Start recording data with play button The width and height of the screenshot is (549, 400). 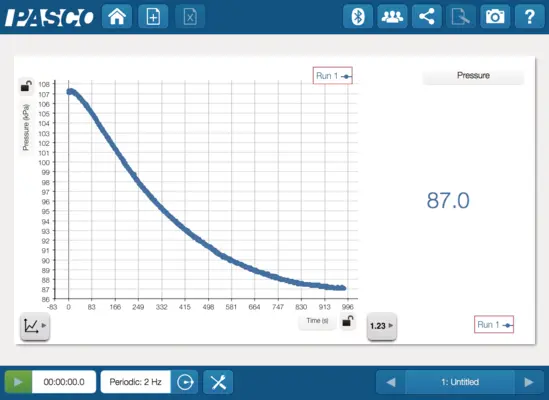(18, 382)
